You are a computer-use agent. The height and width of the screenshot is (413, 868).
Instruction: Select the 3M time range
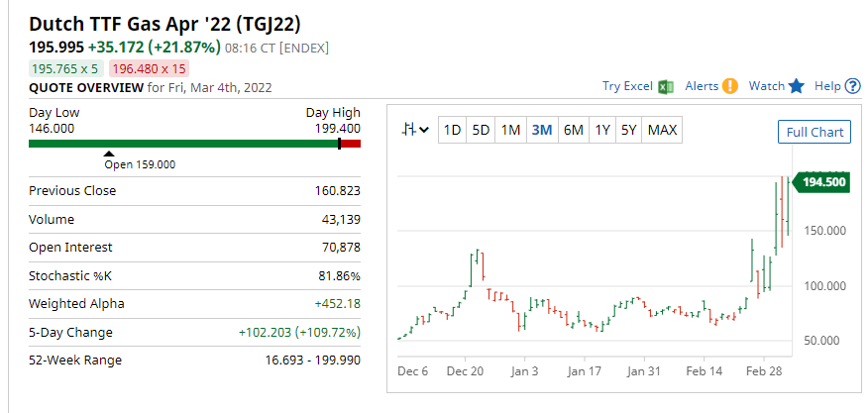click(542, 130)
